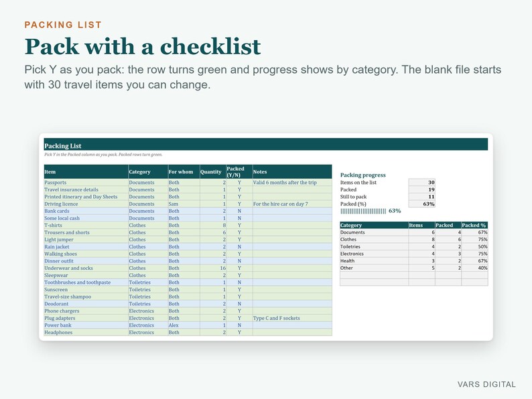Click the 'Headphones' item cell

[86, 332]
